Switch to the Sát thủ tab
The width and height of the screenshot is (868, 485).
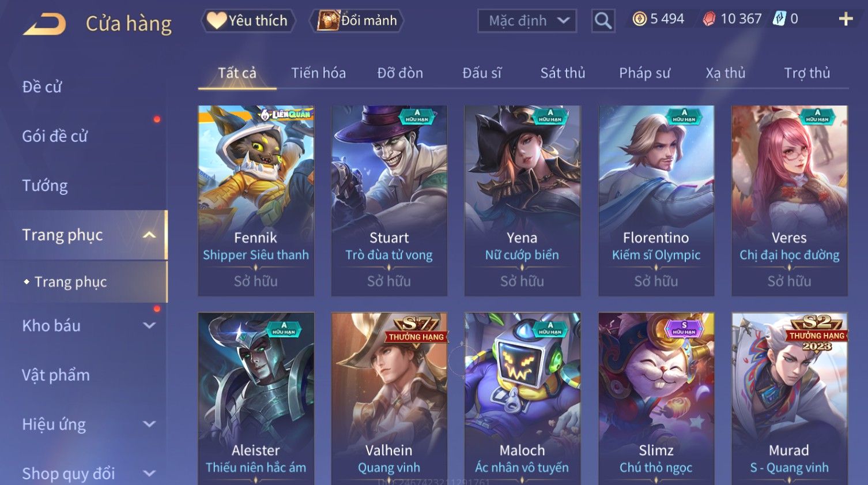click(563, 73)
